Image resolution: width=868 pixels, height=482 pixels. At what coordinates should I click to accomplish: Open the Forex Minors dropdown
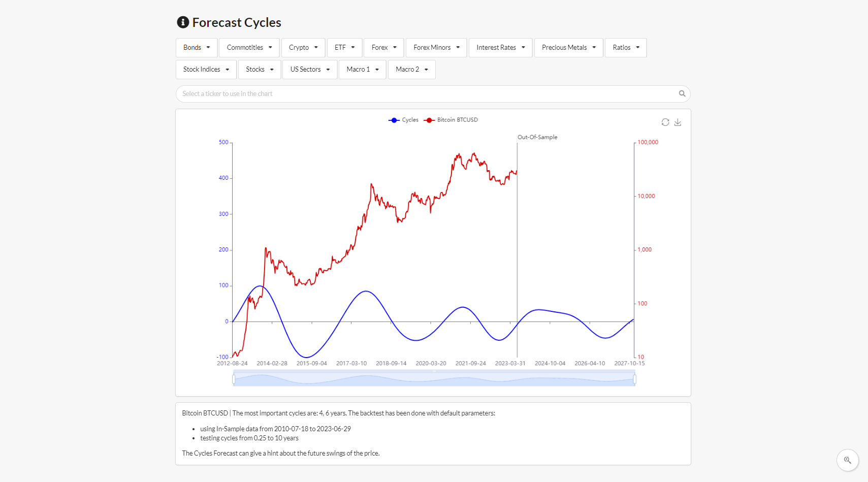coord(436,47)
